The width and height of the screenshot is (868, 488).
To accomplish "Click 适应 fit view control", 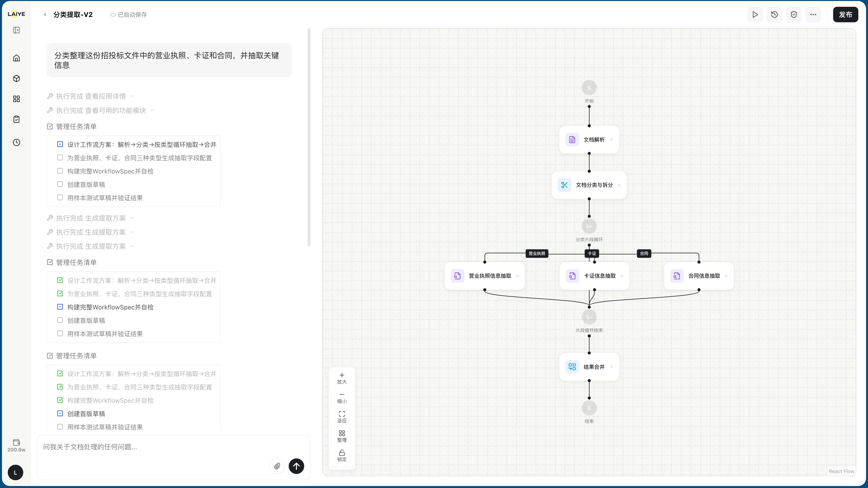I will [x=342, y=417].
